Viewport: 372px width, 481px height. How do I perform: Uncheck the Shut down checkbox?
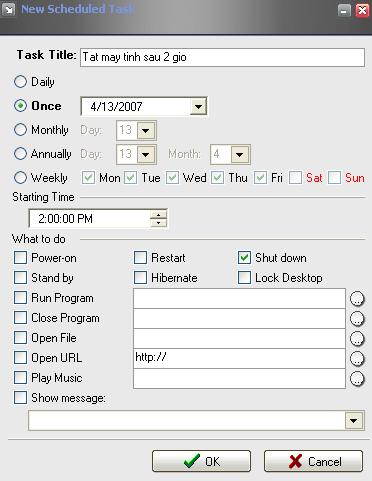(x=244, y=258)
